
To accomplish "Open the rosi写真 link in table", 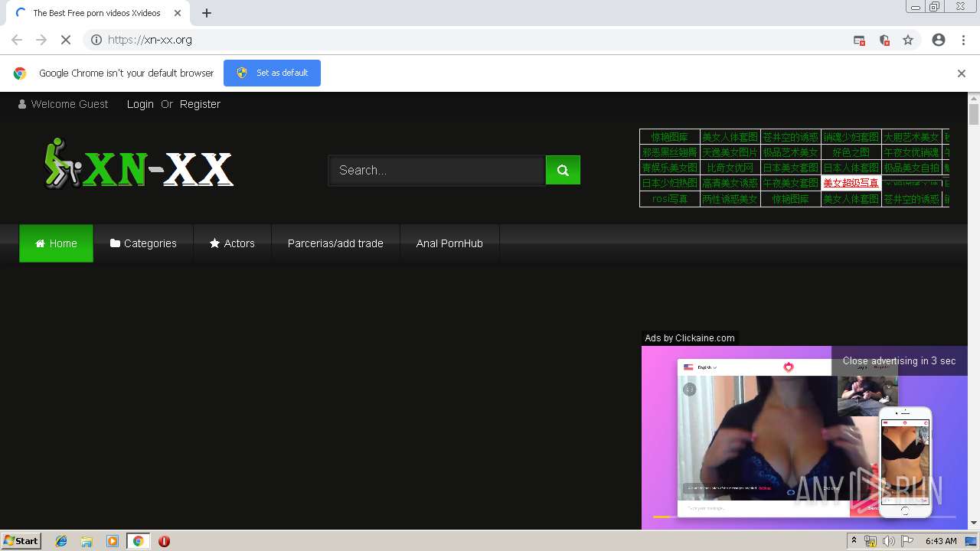I will 670,199.
